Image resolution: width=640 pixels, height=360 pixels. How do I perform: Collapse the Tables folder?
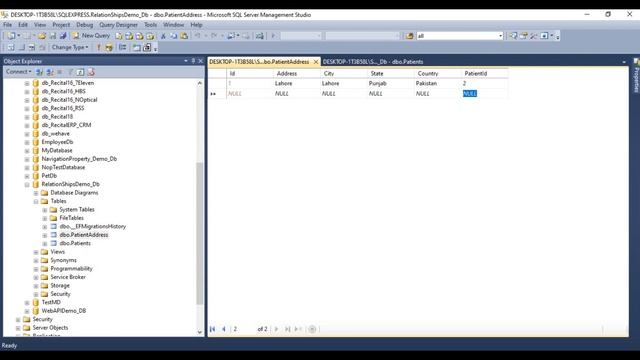pos(36,201)
